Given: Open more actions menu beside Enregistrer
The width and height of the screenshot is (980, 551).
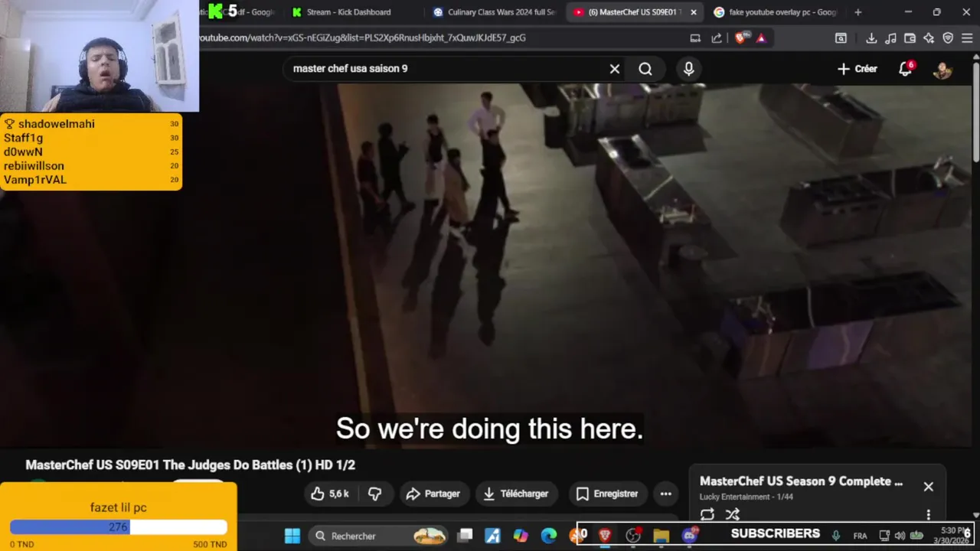Looking at the screenshot, I should click(665, 494).
